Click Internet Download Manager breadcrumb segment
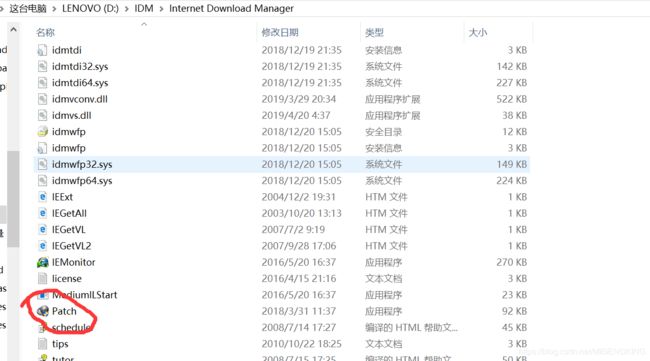Viewport: 650px width, 361px height. pos(231,8)
